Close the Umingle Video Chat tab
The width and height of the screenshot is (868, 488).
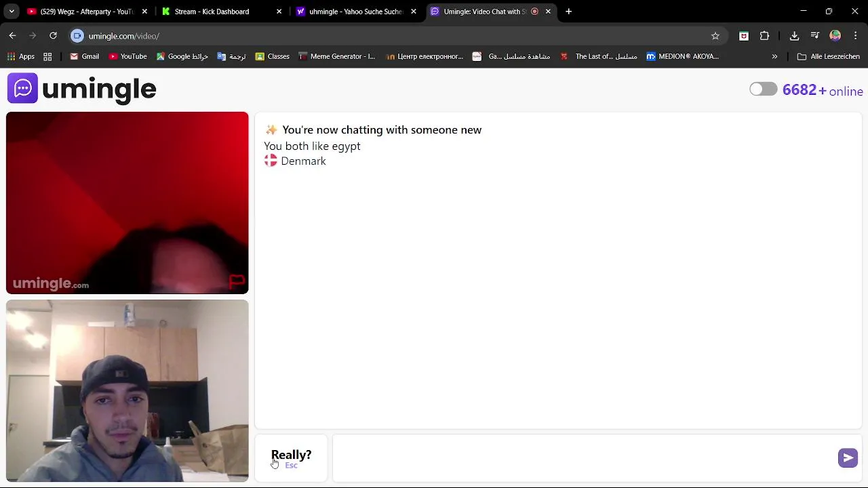tap(548, 12)
